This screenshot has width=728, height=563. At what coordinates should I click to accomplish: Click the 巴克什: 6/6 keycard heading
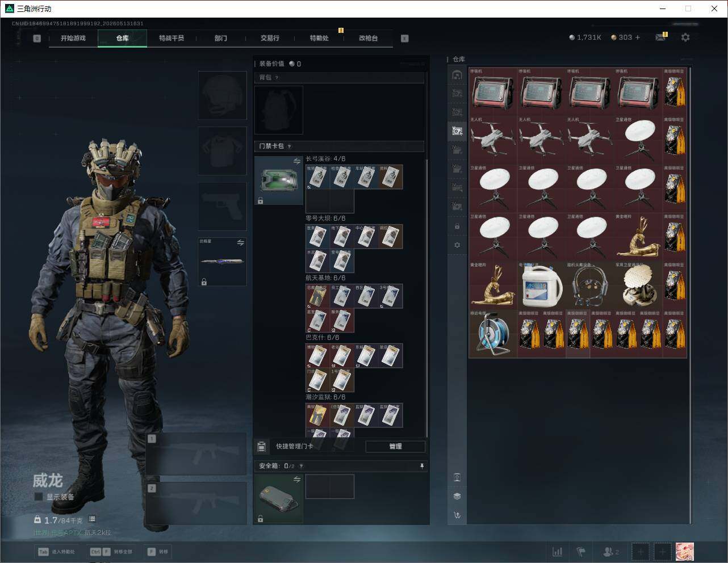[323, 338]
